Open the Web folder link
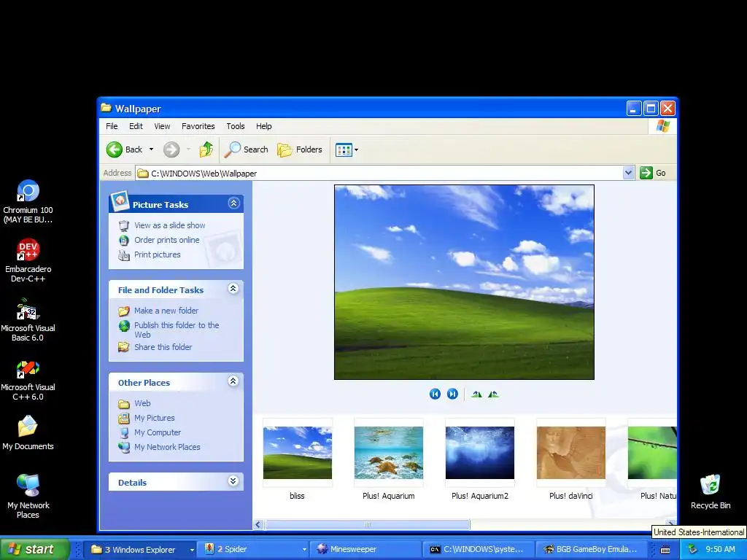 tap(142, 403)
